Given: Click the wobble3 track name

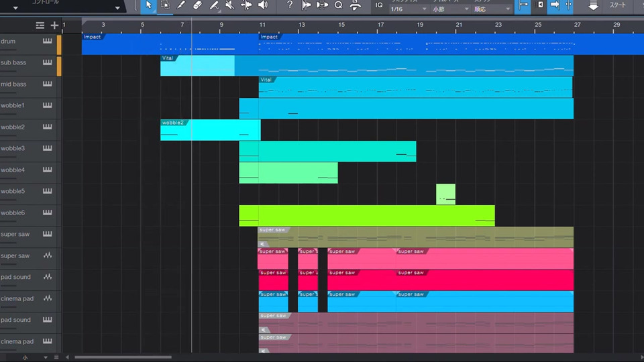Looking at the screenshot, I should pos(12,148).
